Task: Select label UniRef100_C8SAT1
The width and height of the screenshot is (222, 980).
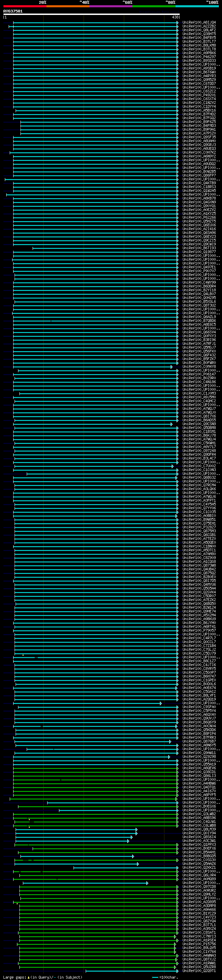Action: tap(199, 932)
